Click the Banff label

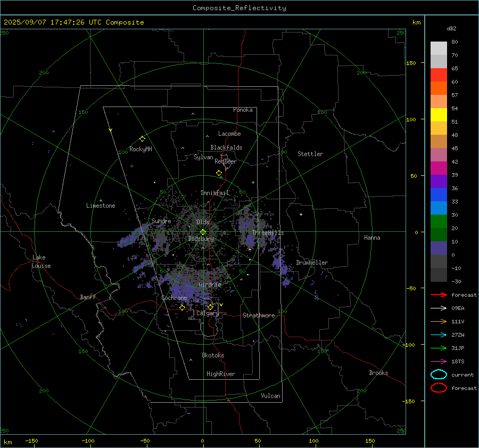[x=88, y=297]
